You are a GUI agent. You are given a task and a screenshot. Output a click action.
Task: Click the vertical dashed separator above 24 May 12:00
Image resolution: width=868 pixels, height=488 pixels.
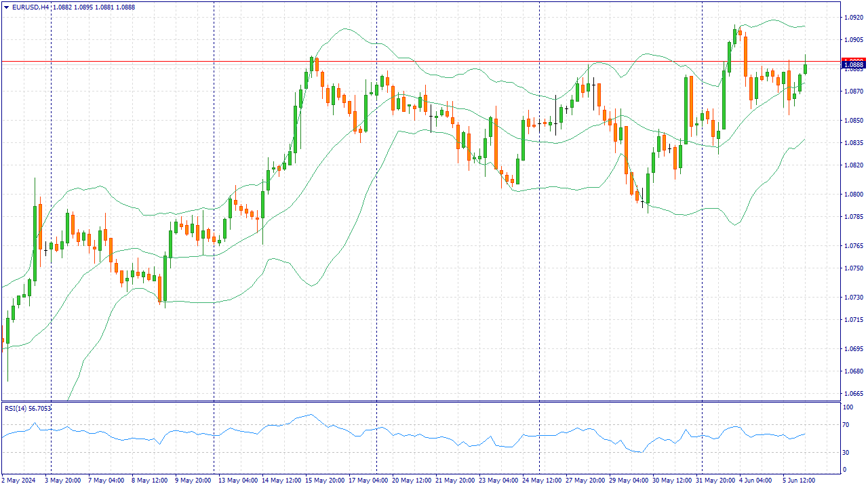coord(539,203)
